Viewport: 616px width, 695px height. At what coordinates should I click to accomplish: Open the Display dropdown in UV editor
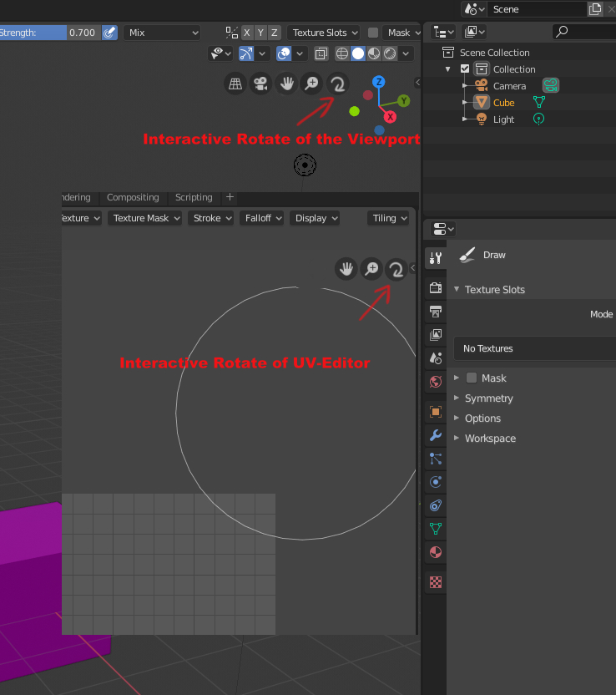tap(315, 218)
